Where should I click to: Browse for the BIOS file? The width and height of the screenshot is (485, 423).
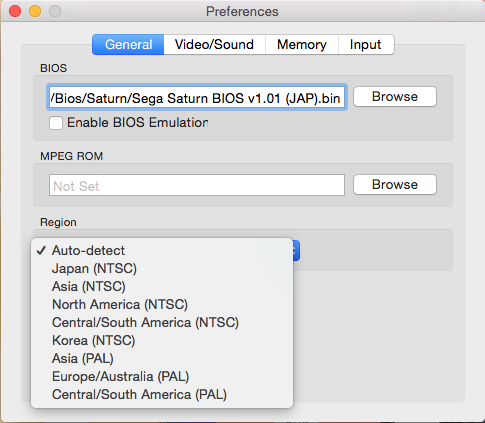point(395,97)
